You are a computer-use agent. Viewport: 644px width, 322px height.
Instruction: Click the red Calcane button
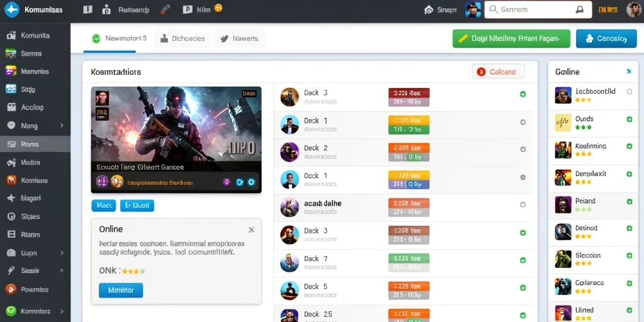[x=498, y=72]
